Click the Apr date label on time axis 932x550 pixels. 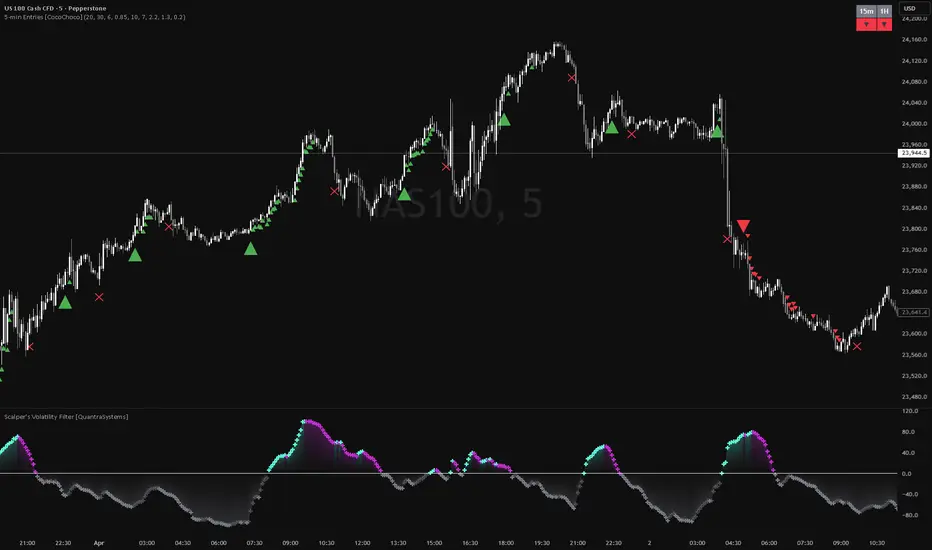tap(99, 543)
